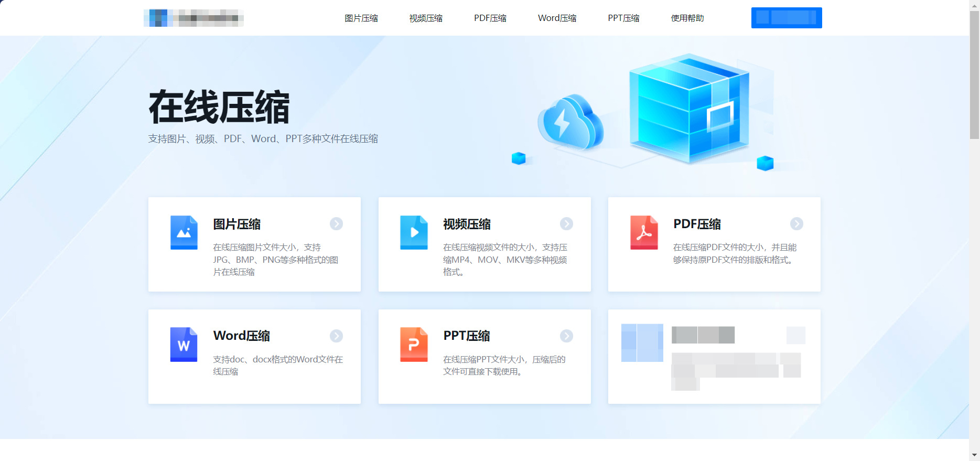The image size is (980, 461).
Task: Click text '支持doc、docx格式的Word文件在线压缩'
Action: pos(278,366)
